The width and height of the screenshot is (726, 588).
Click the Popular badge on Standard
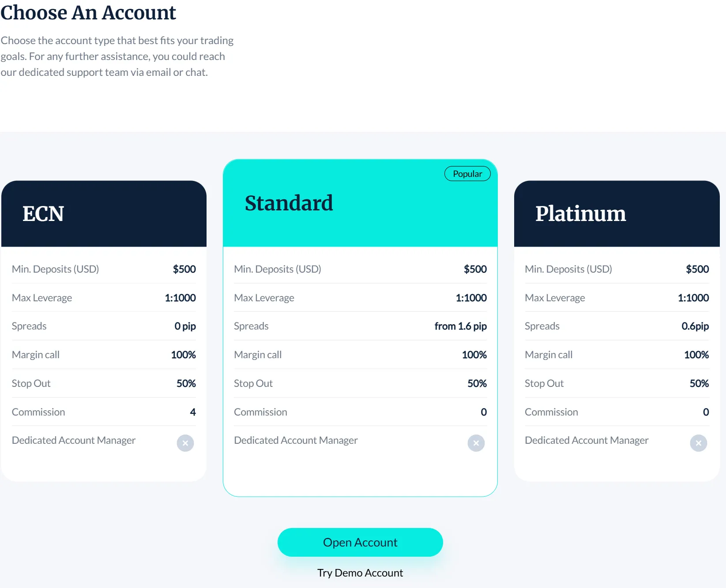[467, 174]
